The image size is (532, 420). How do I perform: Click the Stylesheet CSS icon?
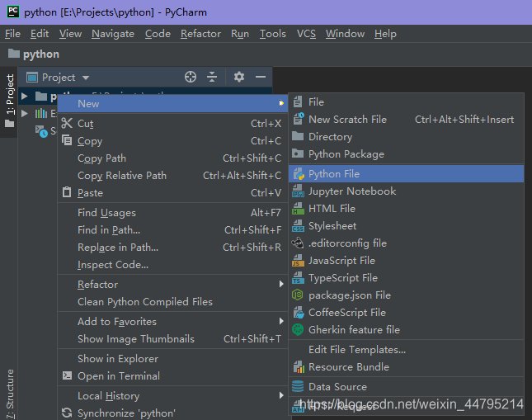click(298, 225)
